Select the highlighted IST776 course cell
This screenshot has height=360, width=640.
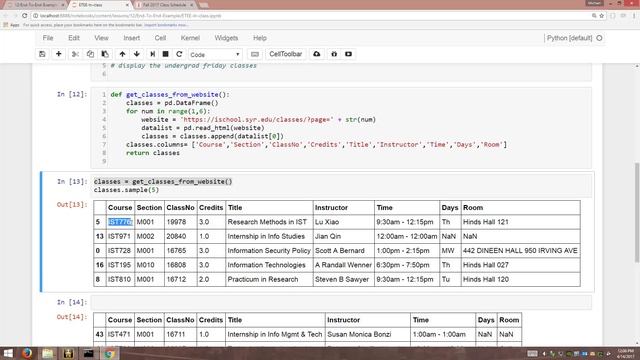coord(120,222)
